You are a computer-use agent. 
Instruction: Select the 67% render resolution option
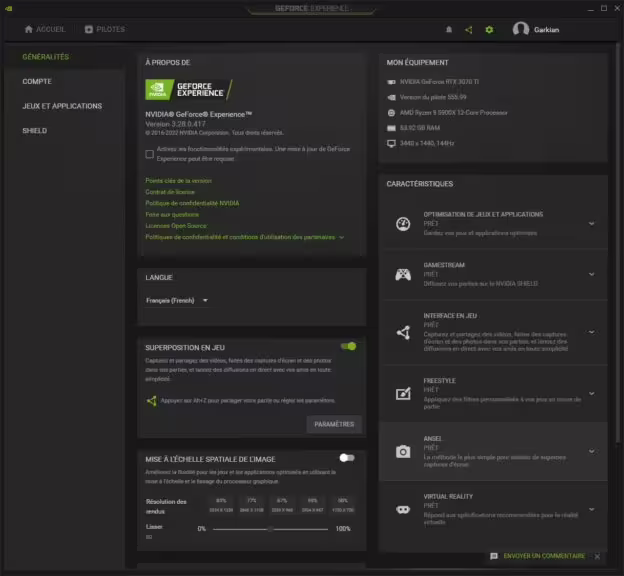pyautogui.click(x=282, y=505)
